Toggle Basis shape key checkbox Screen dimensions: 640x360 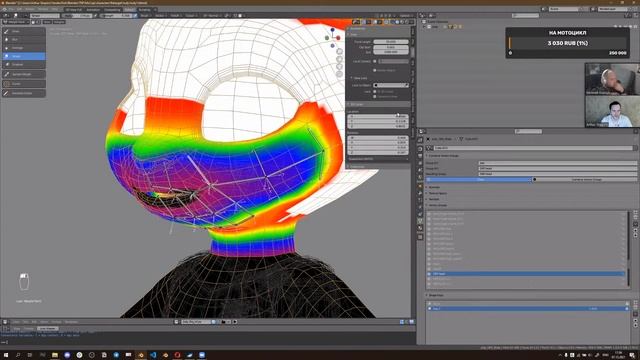coord(627,304)
